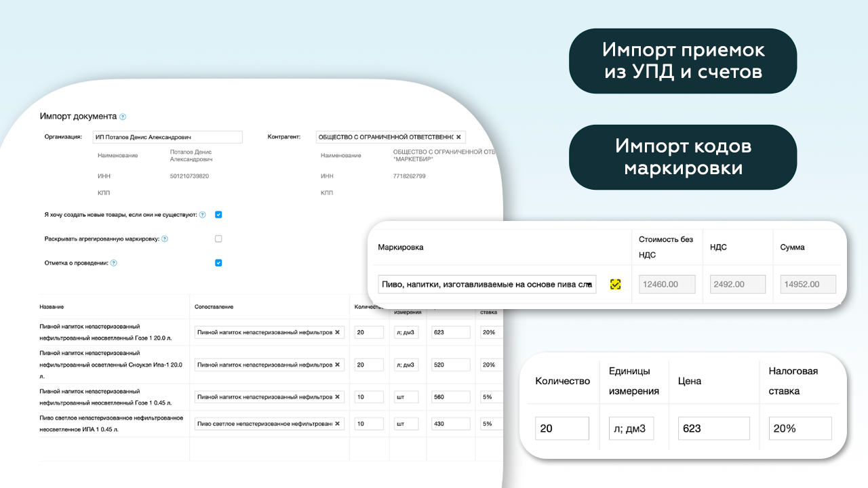868x488 pixels.
Task: Click the Сумма field showing 14952.00
Action: (808, 284)
